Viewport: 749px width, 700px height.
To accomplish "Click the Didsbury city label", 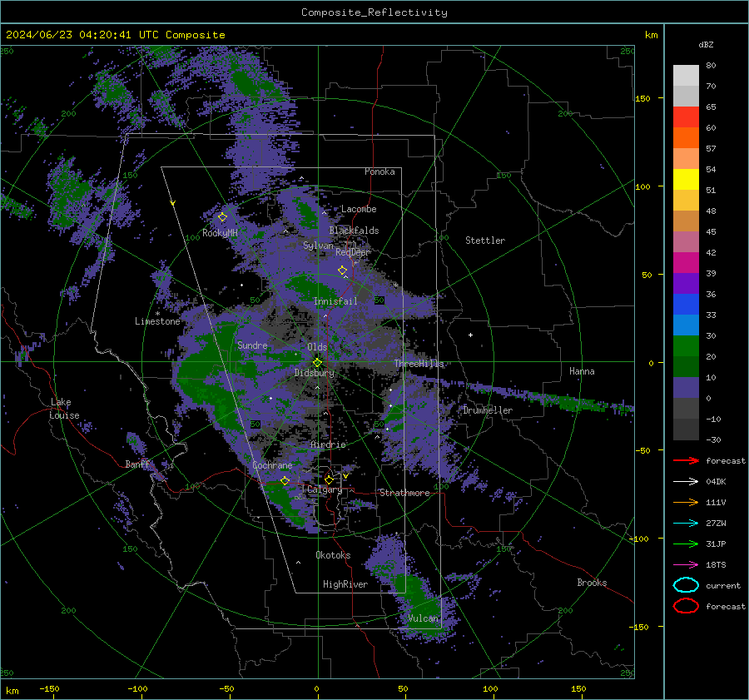I will tap(315, 373).
